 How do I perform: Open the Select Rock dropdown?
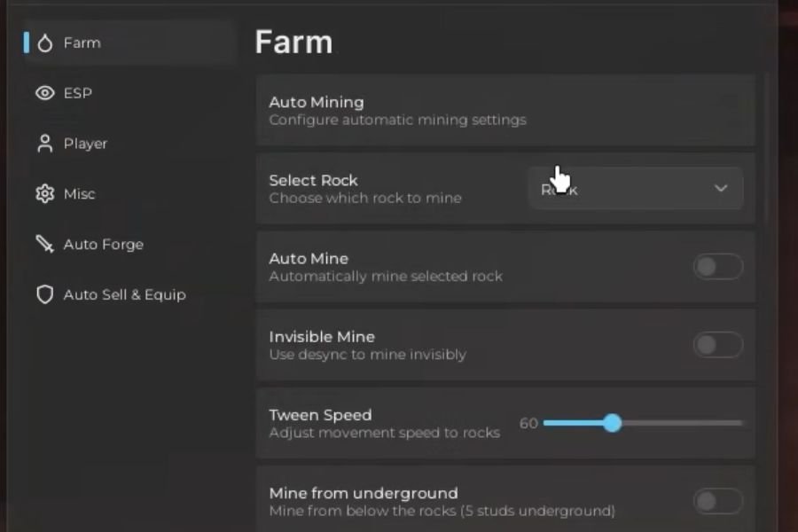(x=635, y=189)
